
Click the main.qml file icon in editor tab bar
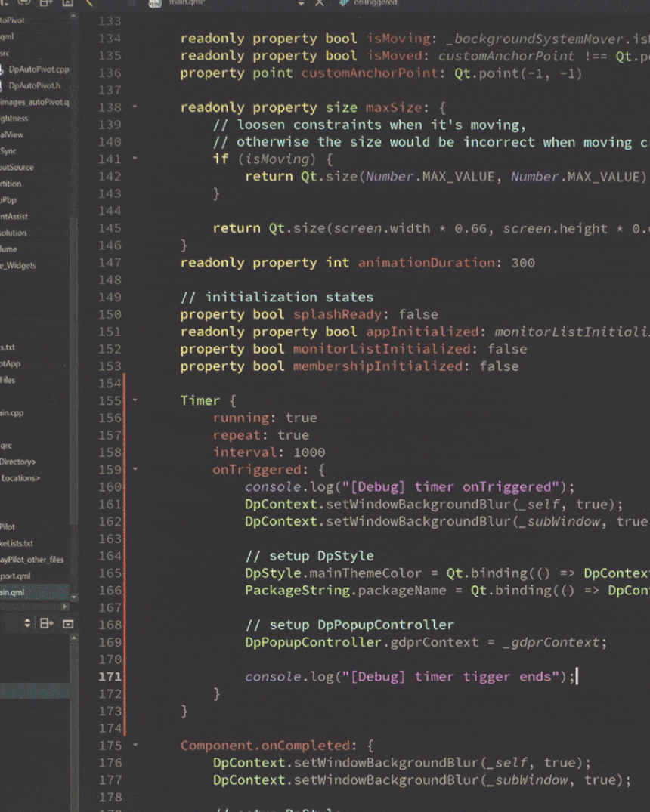[155, 4]
